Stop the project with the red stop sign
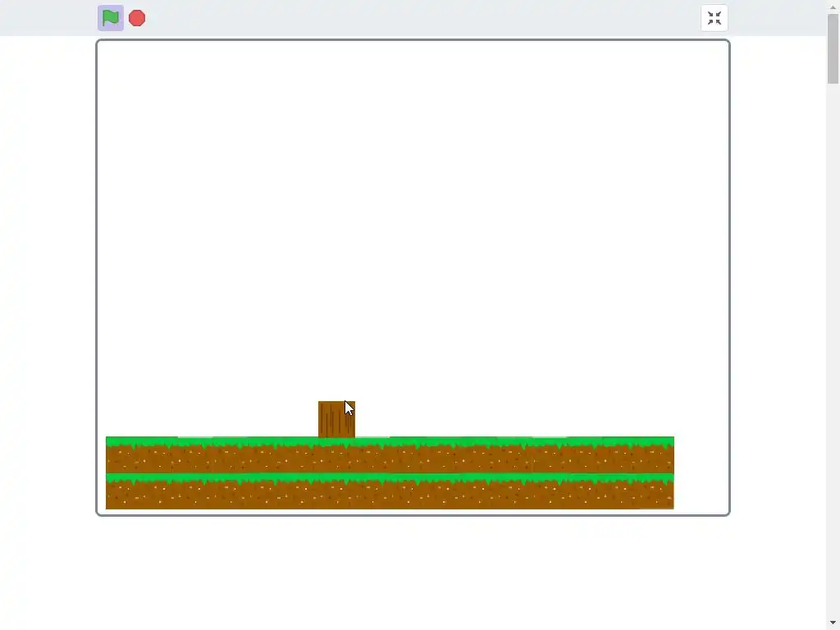The width and height of the screenshot is (840, 630). click(x=137, y=18)
